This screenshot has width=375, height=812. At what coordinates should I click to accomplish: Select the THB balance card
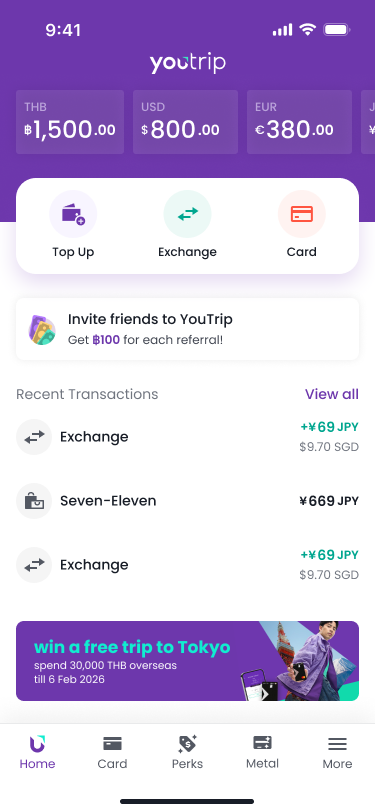70,122
